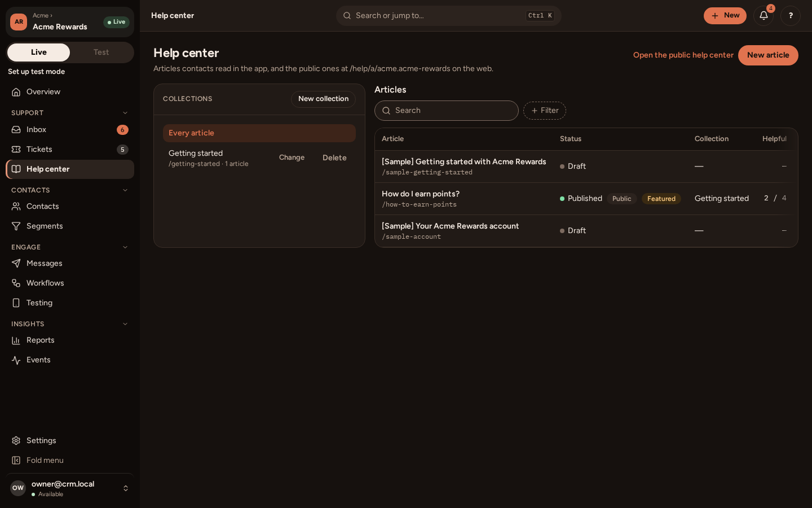Click the Inbox tray icon
Viewport: 812px width, 508px height.
[x=16, y=130]
